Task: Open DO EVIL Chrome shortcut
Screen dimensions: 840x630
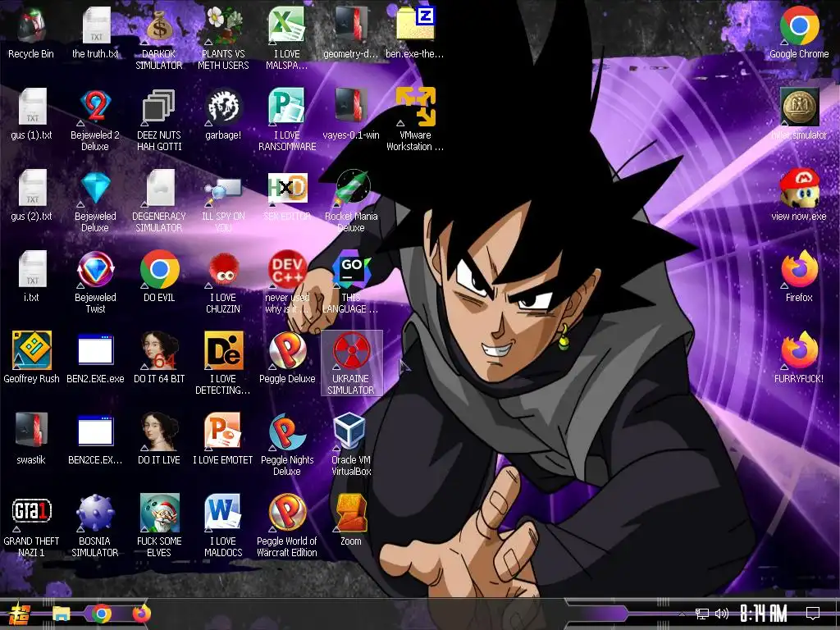Action: click(x=159, y=277)
